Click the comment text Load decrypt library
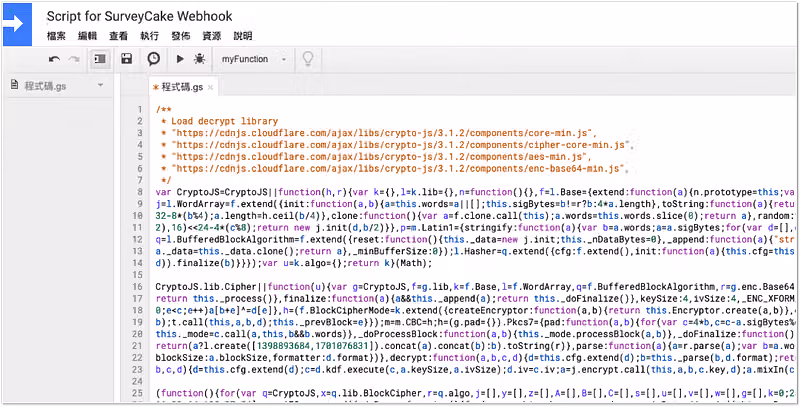Image resolution: width=800 pixels, height=407 pixels. pos(224,121)
